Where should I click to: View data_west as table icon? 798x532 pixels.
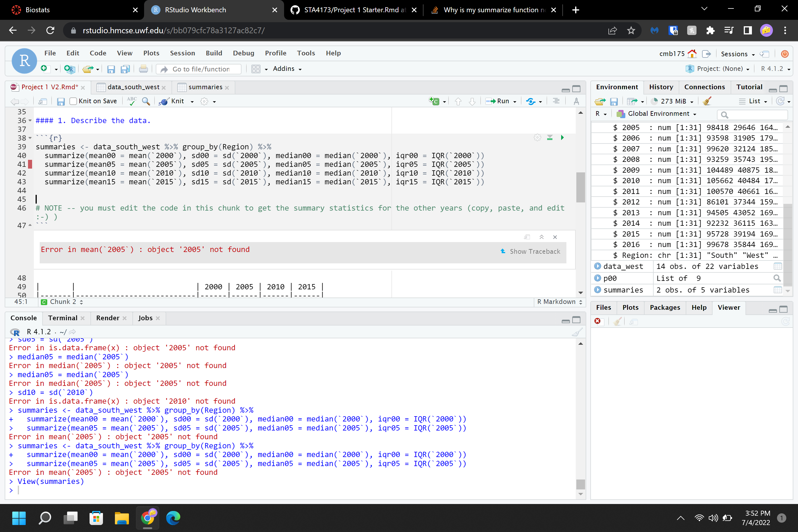[778, 266]
